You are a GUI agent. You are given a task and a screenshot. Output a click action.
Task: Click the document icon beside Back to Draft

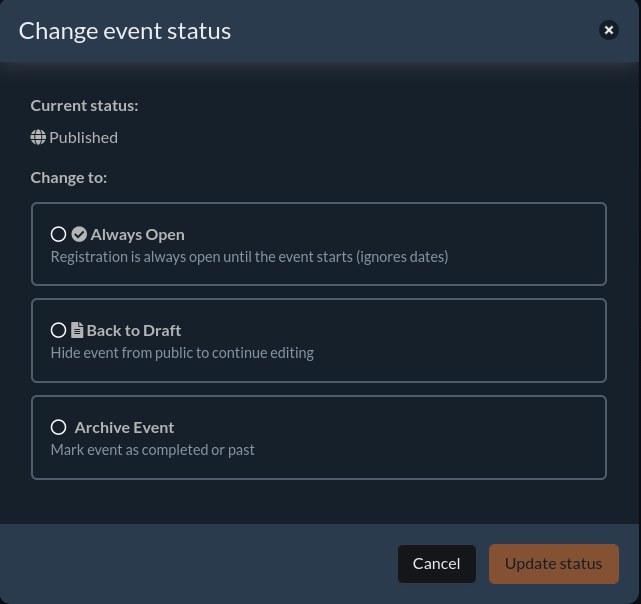point(77,330)
